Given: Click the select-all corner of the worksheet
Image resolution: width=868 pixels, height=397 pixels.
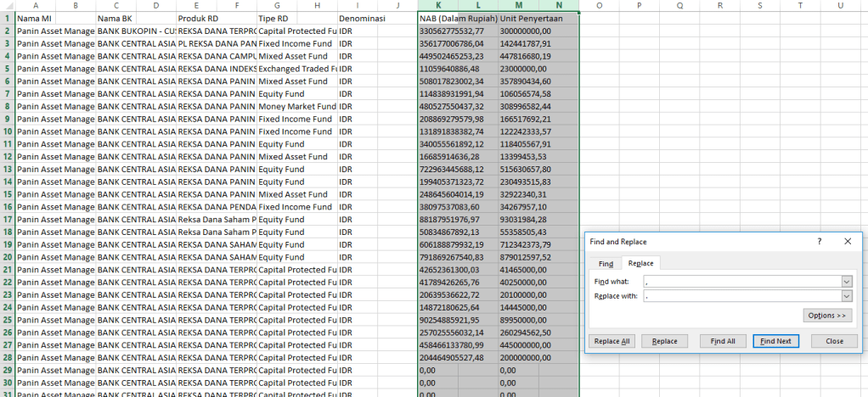Looking at the screenshot, I should coord(7,5).
